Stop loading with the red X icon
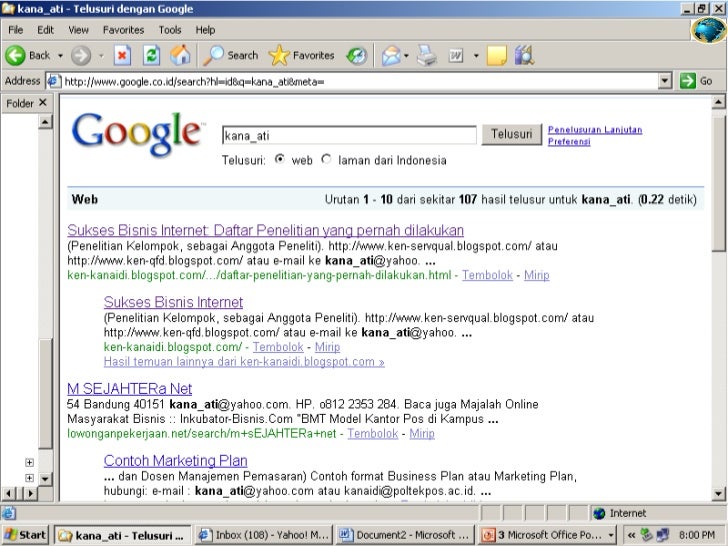This screenshot has height=546, width=728. (x=122, y=56)
